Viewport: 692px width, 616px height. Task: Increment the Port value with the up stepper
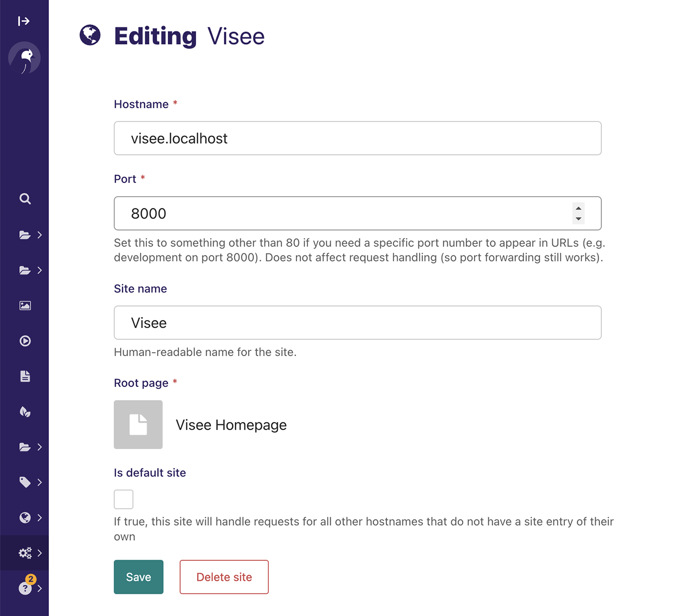pos(578,209)
